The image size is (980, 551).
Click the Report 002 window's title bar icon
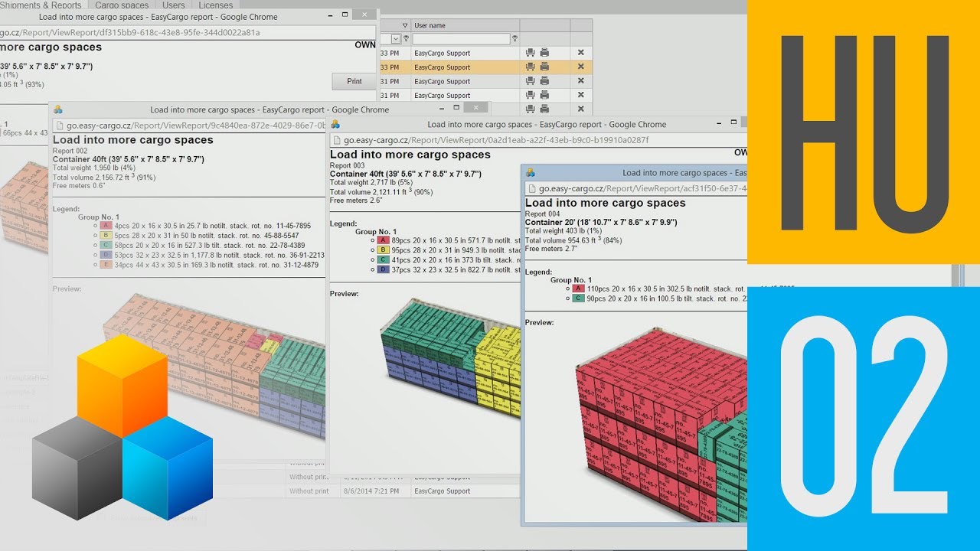pos(58,109)
